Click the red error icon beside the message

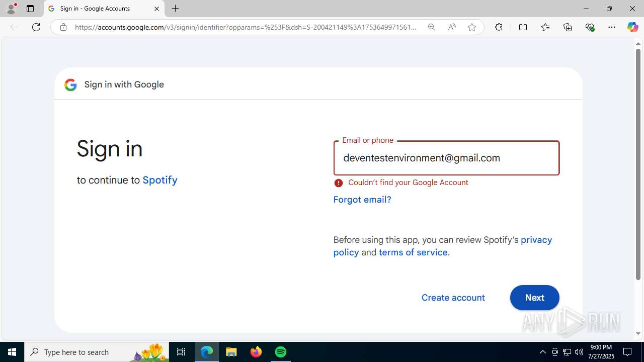pos(339,183)
